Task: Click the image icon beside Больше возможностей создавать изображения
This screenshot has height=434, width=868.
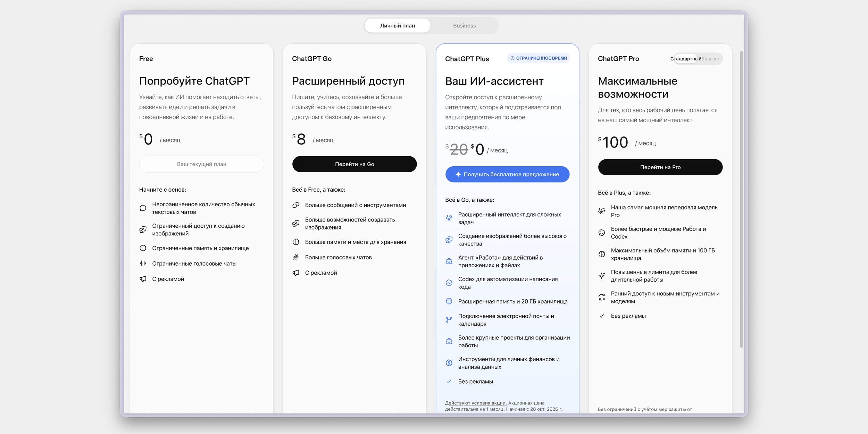Action: tap(296, 223)
